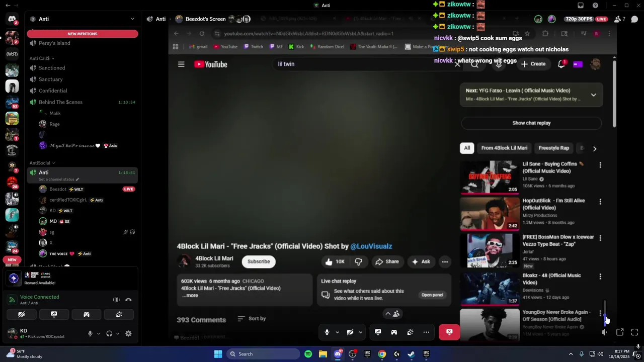Expand Anti server header dropdown

[x=132, y=19]
